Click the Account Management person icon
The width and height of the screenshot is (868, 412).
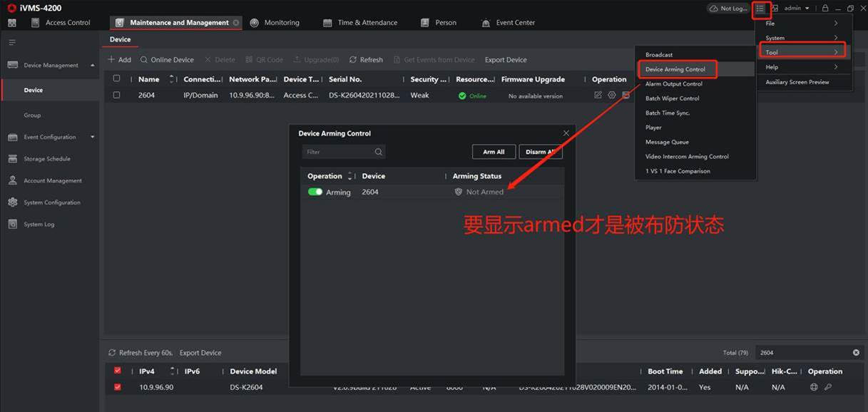point(13,180)
